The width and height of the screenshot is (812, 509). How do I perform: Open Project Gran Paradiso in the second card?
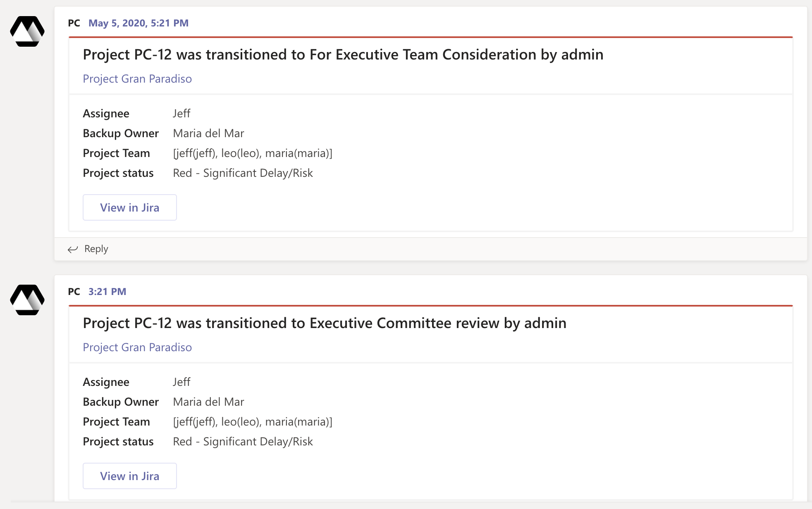(137, 347)
